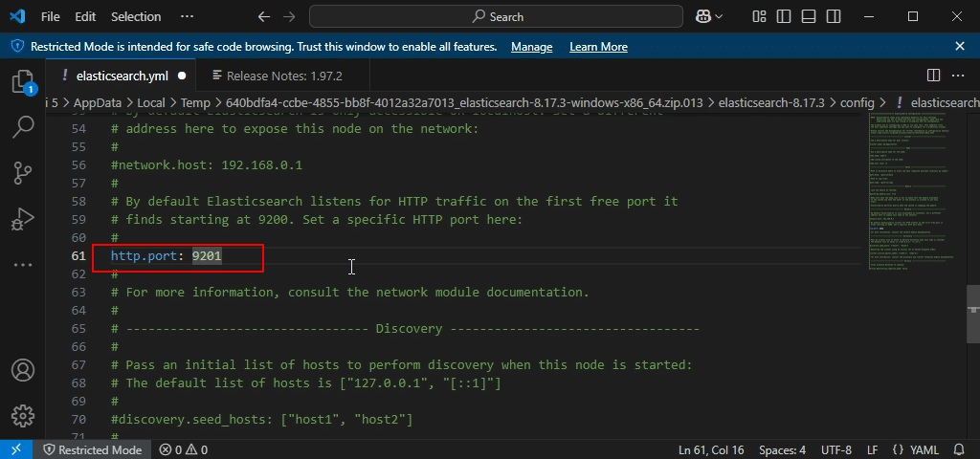Open the Source Control view
The width and height of the screenshot is (980, 459).
[x=23, y=172]
